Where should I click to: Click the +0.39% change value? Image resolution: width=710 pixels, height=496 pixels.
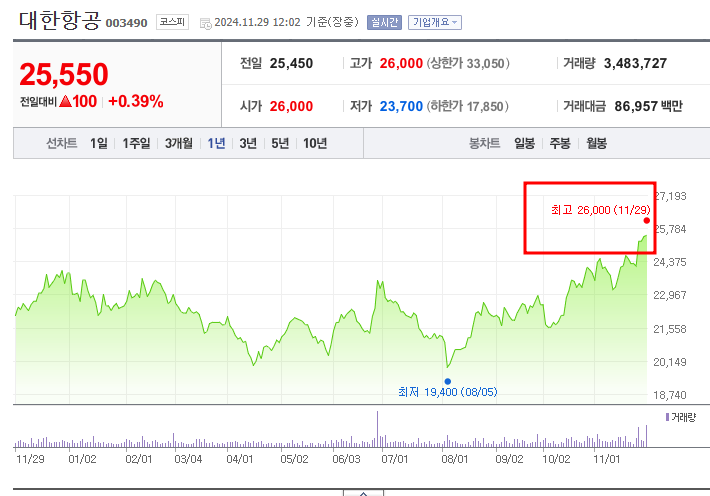pos(136,101)
